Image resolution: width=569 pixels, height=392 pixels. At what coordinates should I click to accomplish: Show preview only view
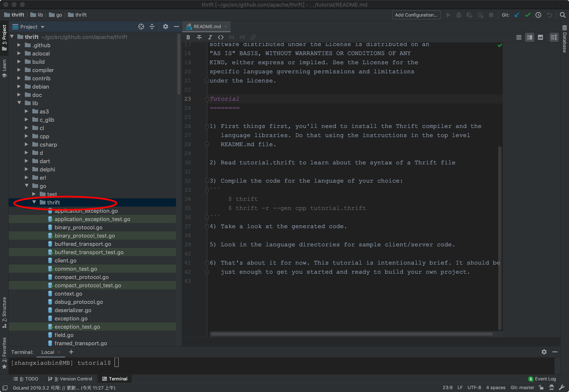pos(540,37)
